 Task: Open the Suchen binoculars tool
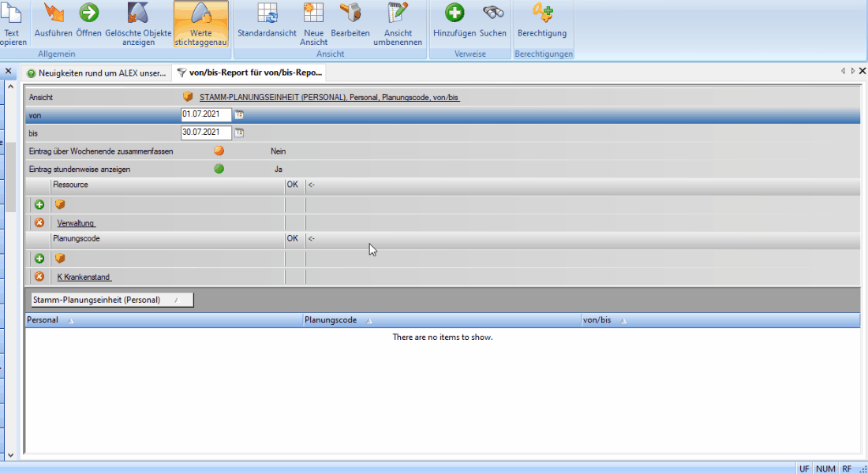click(493, 13)
